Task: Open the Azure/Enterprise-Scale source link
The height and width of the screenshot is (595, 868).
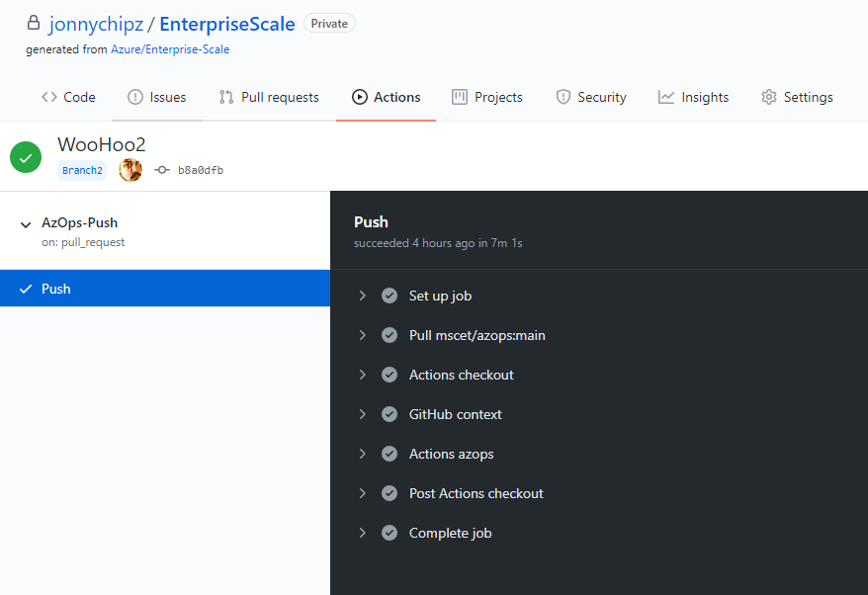Action: point(170,48)
